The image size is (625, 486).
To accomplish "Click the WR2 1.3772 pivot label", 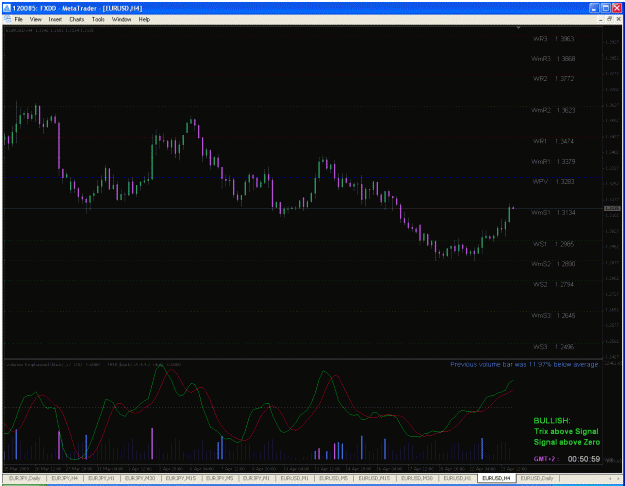I will (x=553, y=79).
